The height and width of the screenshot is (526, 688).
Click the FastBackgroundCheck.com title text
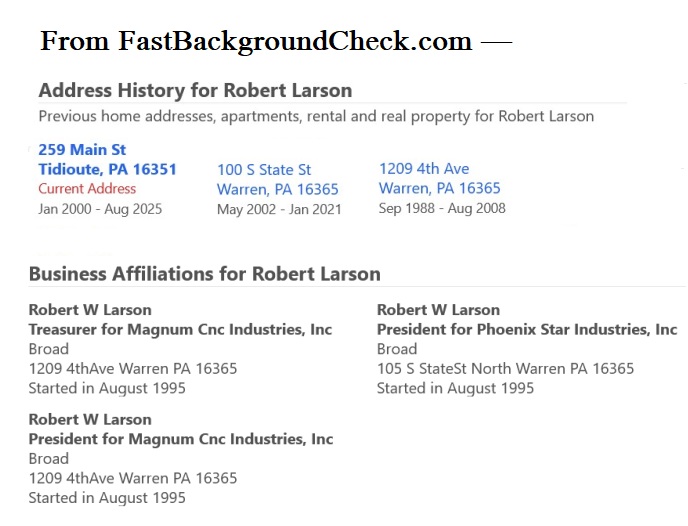(275, 42)
